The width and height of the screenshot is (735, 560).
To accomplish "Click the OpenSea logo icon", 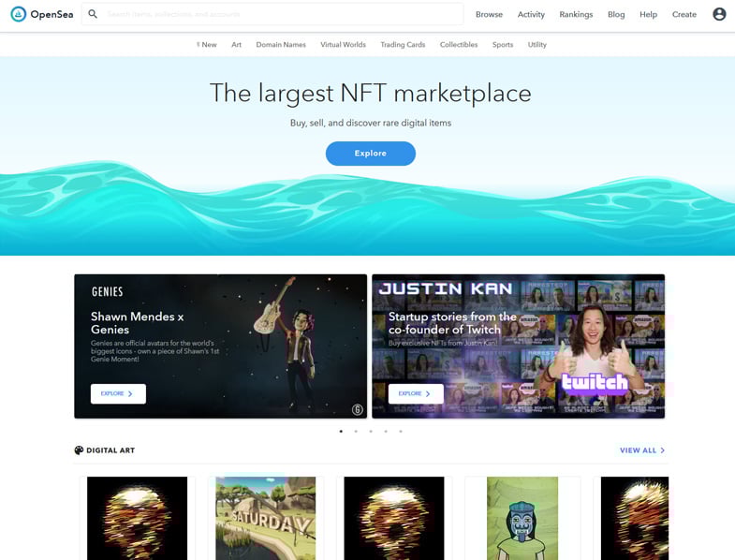I will pyautogui.click(x=19, y=14).
